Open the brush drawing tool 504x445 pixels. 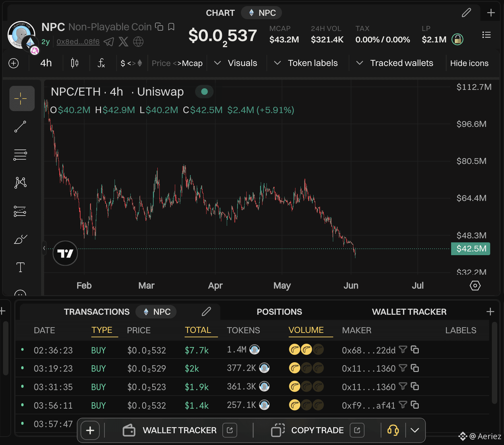pyautogui.click(x=20, y=239)
